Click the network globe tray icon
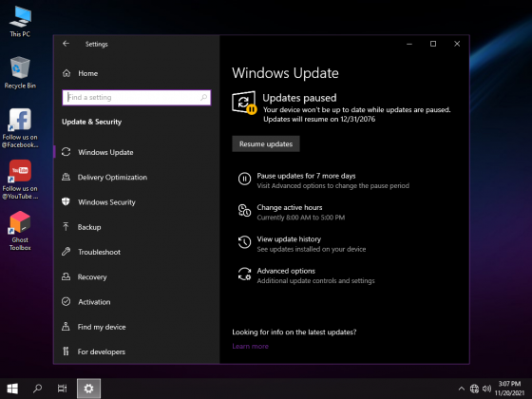The width and height of the screenshot is (532, 399). pyautogui.click(x=474, y=389)
